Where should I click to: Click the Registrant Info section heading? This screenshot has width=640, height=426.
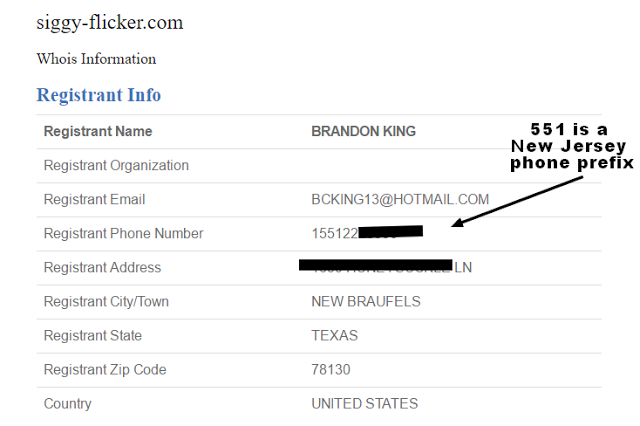point(99,96)
